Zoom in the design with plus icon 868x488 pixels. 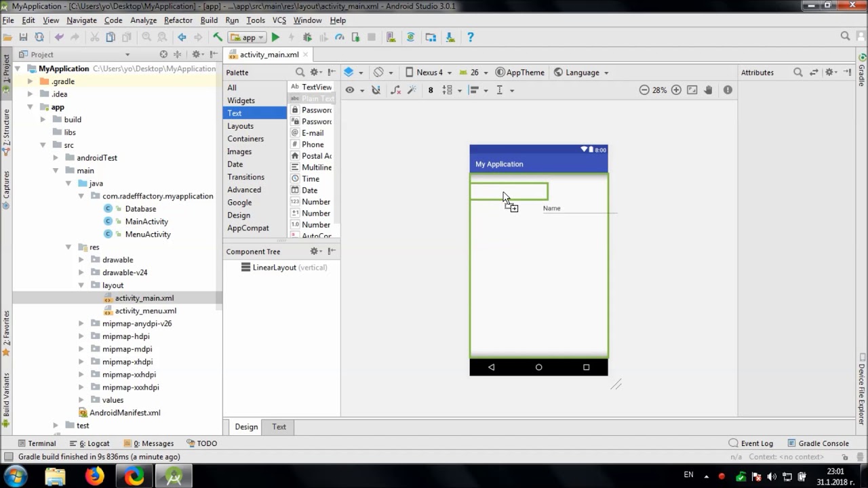pyautogui.click(x=676, y=90)
